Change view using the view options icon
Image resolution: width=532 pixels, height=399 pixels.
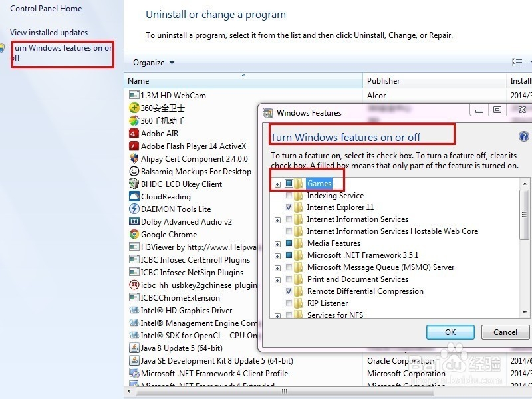coord(517,62)
